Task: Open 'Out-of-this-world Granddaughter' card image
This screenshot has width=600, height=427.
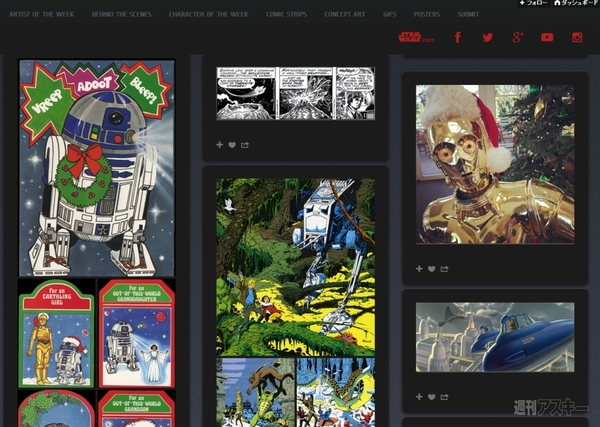Action: point(137,333)
